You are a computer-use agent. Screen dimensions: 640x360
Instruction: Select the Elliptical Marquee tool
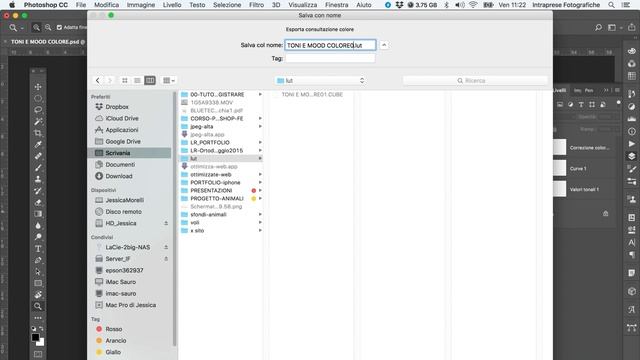click(38, 98)
